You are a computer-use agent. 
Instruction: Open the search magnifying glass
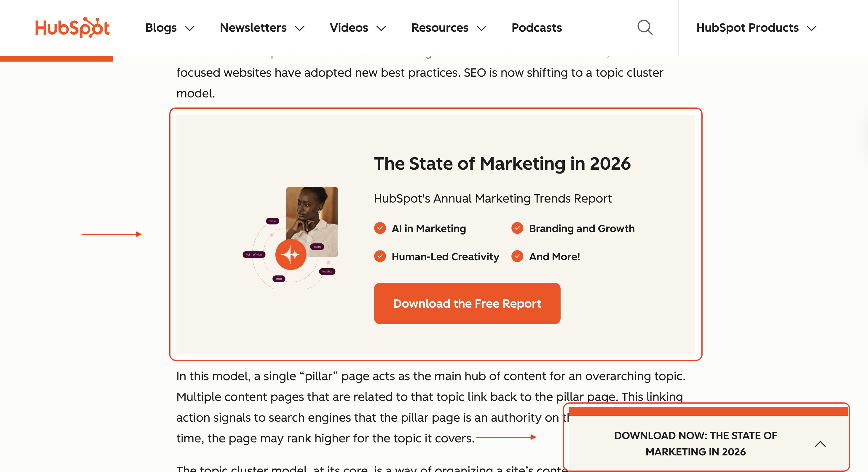(644, 28)
